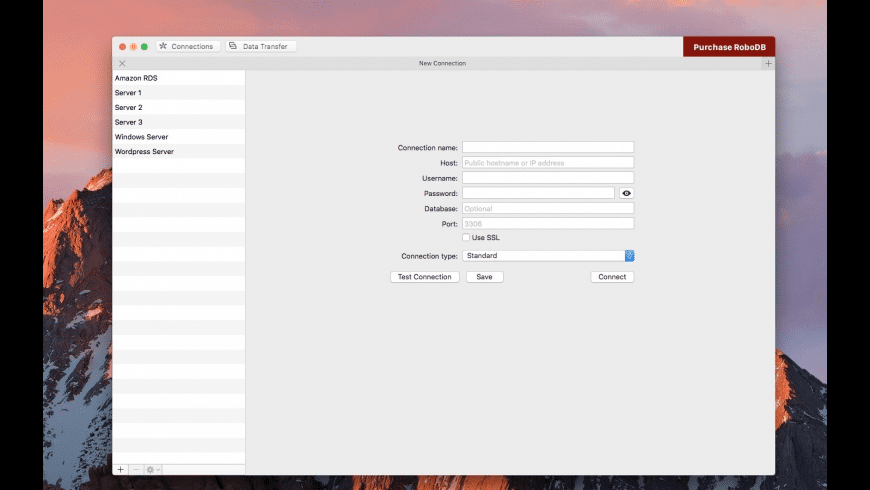
Task: Add a new tab with plus icon
Action: [768, 63]
